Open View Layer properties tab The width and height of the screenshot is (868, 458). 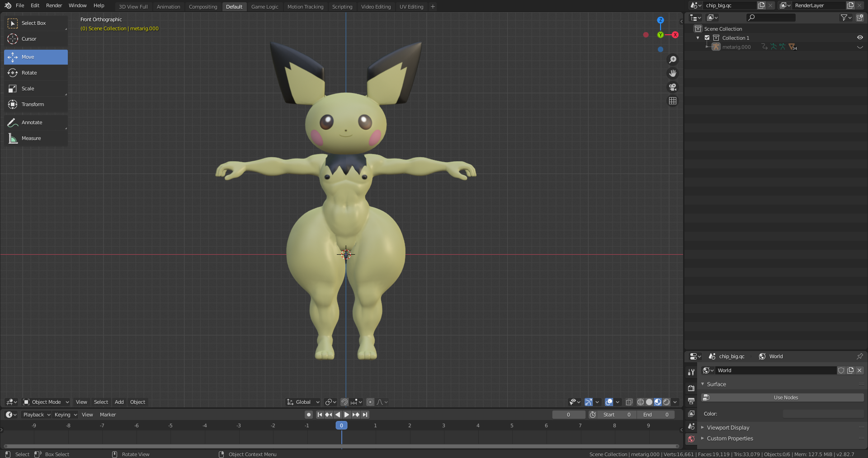pyautogui.click(x=691, y=414)
